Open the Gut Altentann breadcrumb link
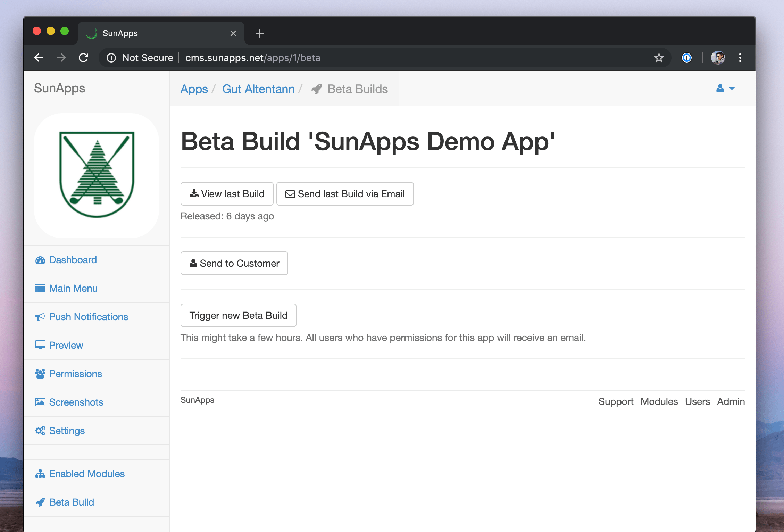 [x=258, y=89]
